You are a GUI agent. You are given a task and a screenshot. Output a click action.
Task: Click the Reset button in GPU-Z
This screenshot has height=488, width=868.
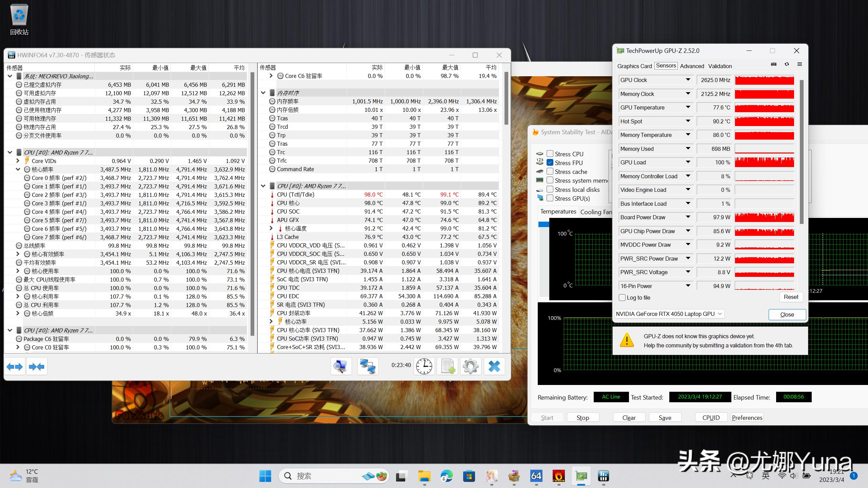pyautogui.click(x=791, y=297)
